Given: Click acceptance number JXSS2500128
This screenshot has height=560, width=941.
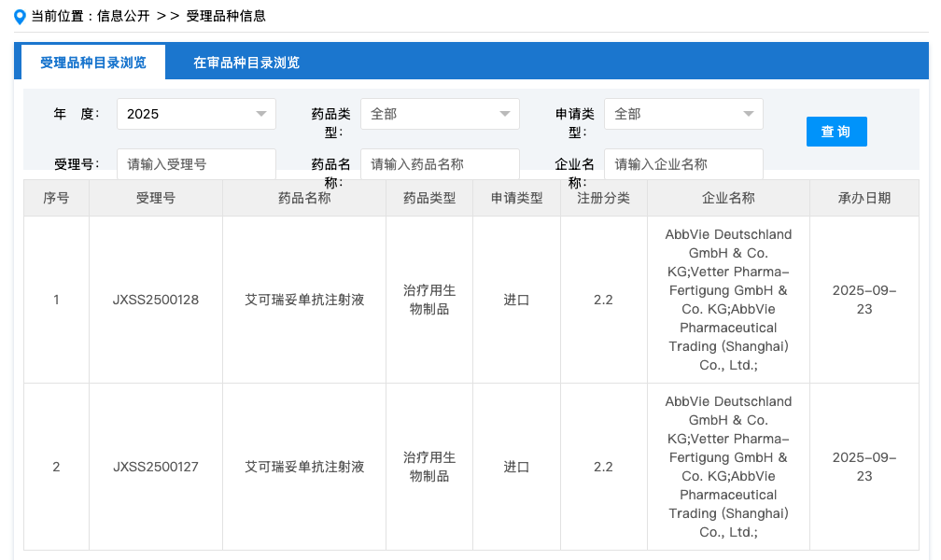Looking at the screenshot, I should (x=156, y=300).
